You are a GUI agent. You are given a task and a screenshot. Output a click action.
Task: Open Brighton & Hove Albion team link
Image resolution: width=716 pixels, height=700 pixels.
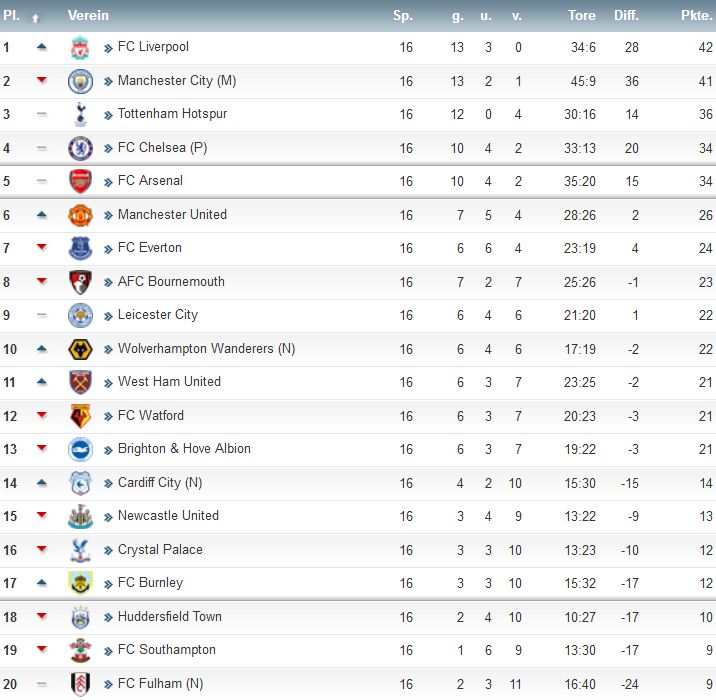tap(184, 449)
